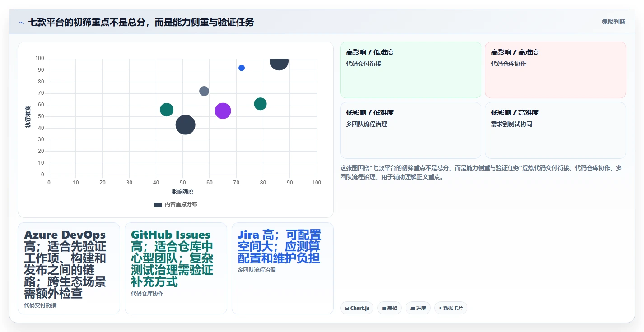Click the lightning icon before the title
The height and width of the screenshot is (332, 644).
[x=21, y=22]
